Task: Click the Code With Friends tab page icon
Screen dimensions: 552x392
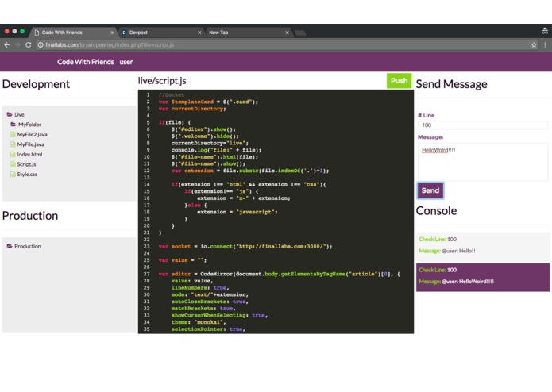Action: 37,33
